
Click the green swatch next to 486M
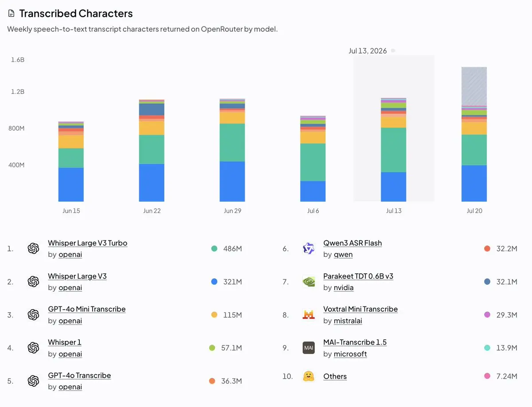pos(215,248)
